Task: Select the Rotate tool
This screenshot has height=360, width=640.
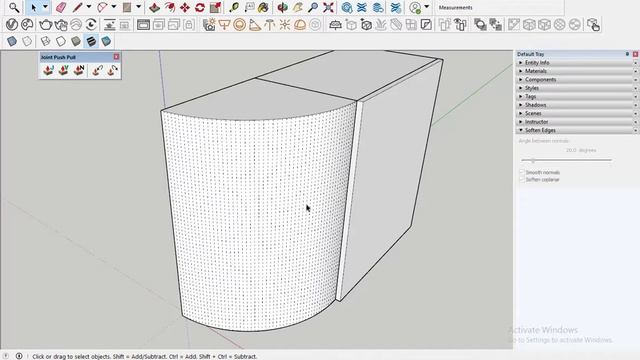Action: tap(200, 7)
